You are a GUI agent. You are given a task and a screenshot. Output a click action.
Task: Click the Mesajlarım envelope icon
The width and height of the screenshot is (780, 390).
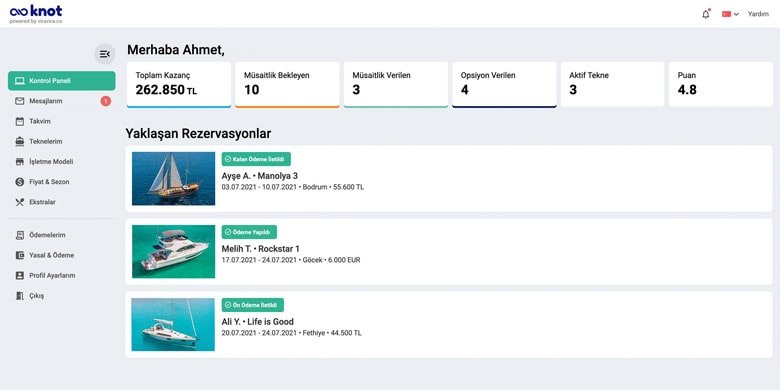click(x=20, y=101)
